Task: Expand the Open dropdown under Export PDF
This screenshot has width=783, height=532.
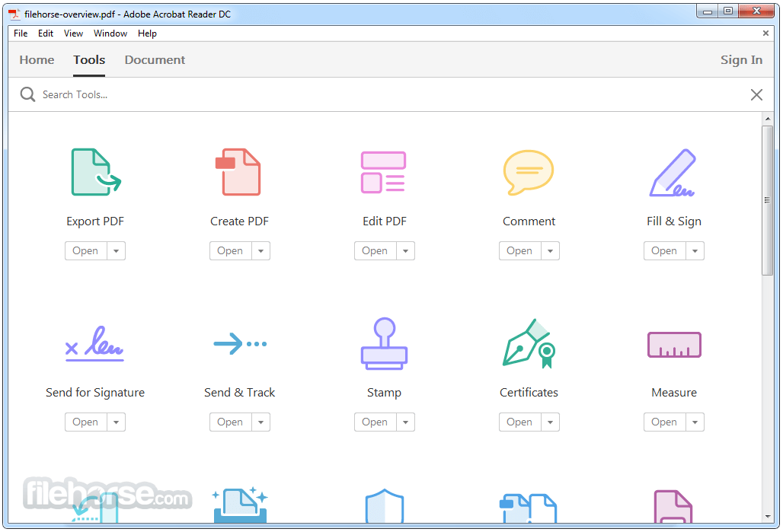Action: click(x=115, y=250)
